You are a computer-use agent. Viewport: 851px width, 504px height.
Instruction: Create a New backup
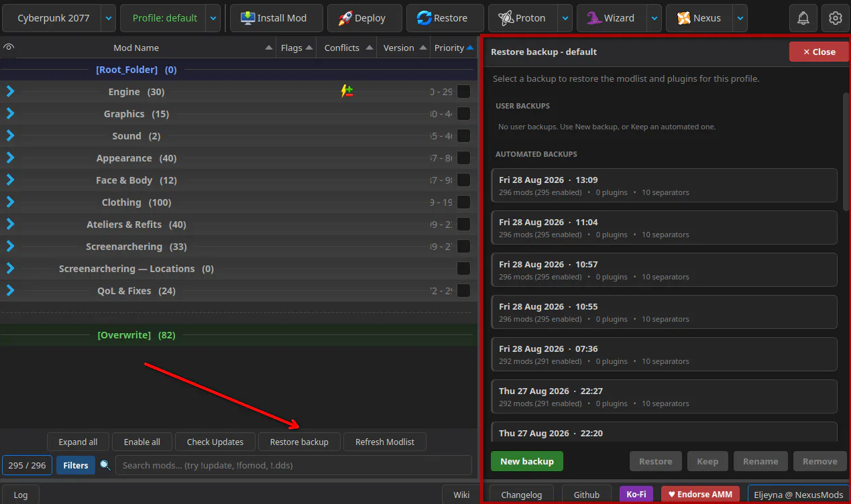pos(527,461)
